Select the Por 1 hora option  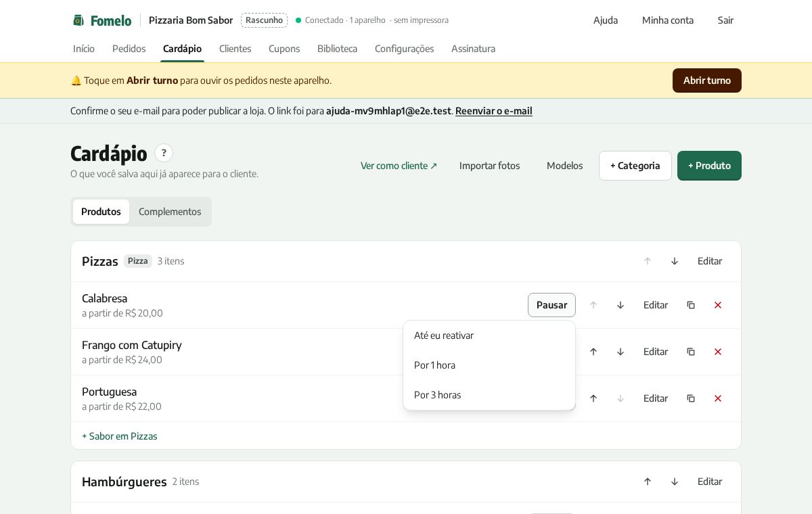pyautogui.click(x=489, y=365)
